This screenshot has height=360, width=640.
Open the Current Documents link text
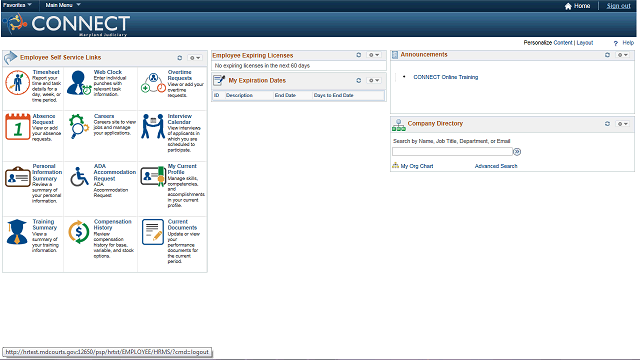tap(182, 224)
